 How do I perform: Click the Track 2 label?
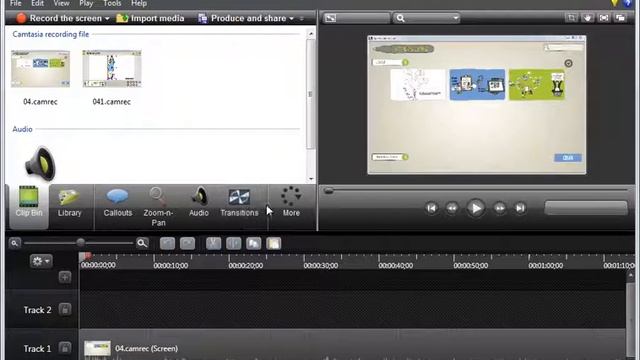[38, 310]
